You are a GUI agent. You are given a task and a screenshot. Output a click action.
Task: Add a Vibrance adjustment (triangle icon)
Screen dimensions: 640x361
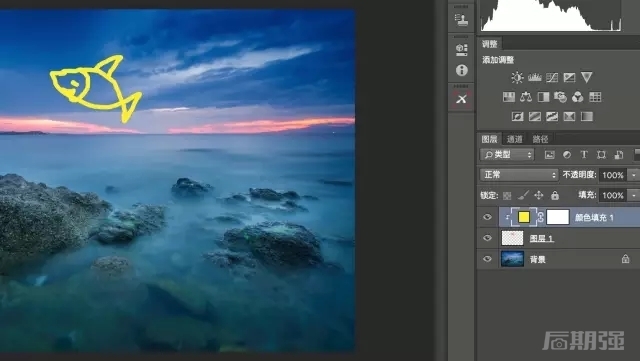click(587, 78)
